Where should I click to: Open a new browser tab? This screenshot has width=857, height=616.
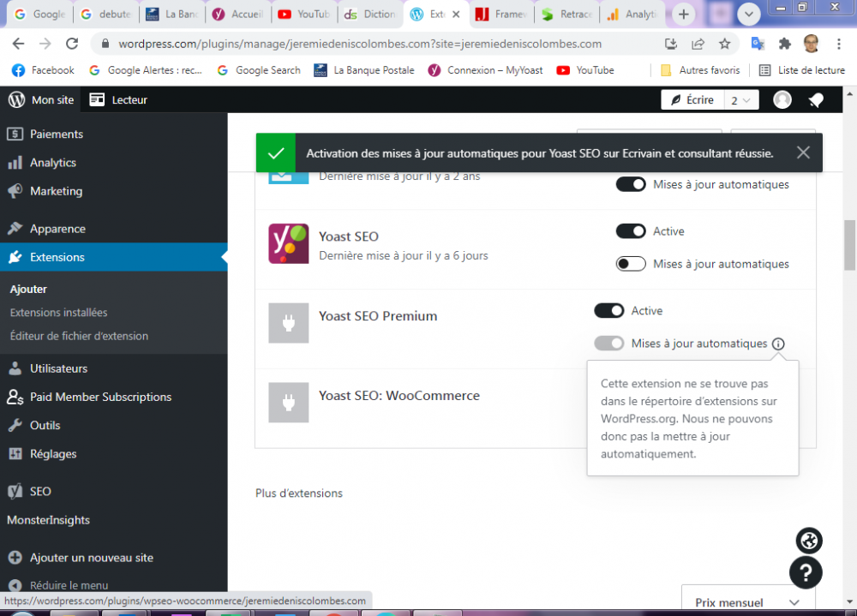coord(683,15)
